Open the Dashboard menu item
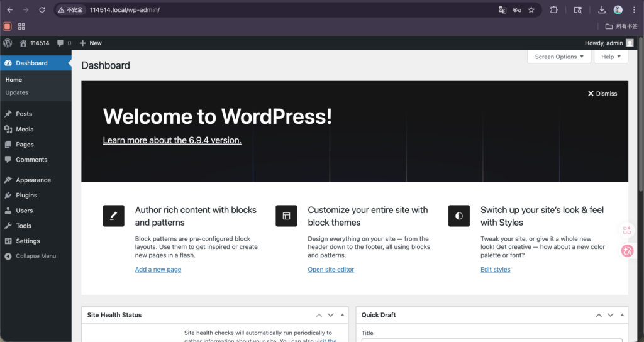This screenshot has width=644, height=342. (36, 63)
